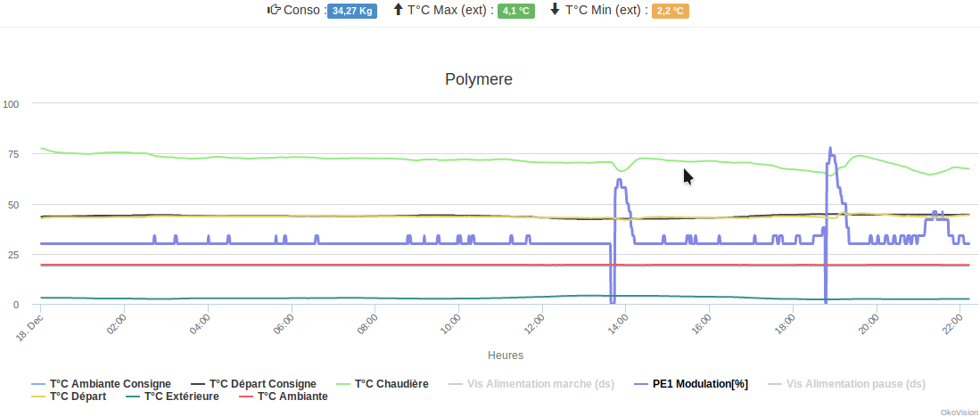The width and height of the screenshot is (980, 417).
Task: Hide the T°C Départ series
Action: tap(78, 397)
